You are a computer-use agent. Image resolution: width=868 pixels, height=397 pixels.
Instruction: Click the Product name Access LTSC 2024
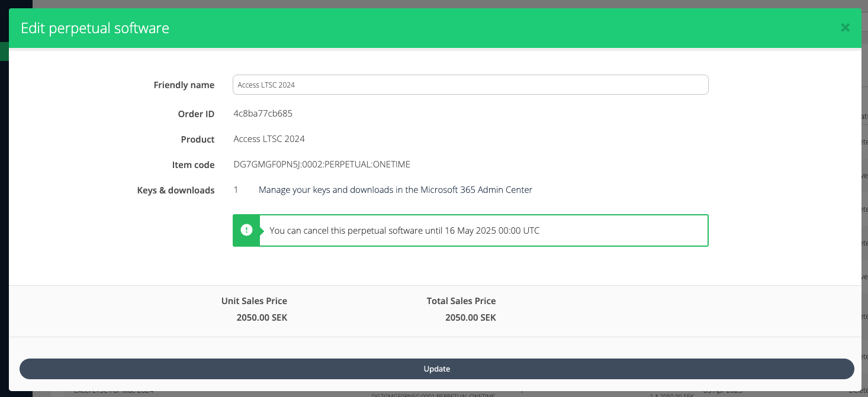[x=269, y=138]
